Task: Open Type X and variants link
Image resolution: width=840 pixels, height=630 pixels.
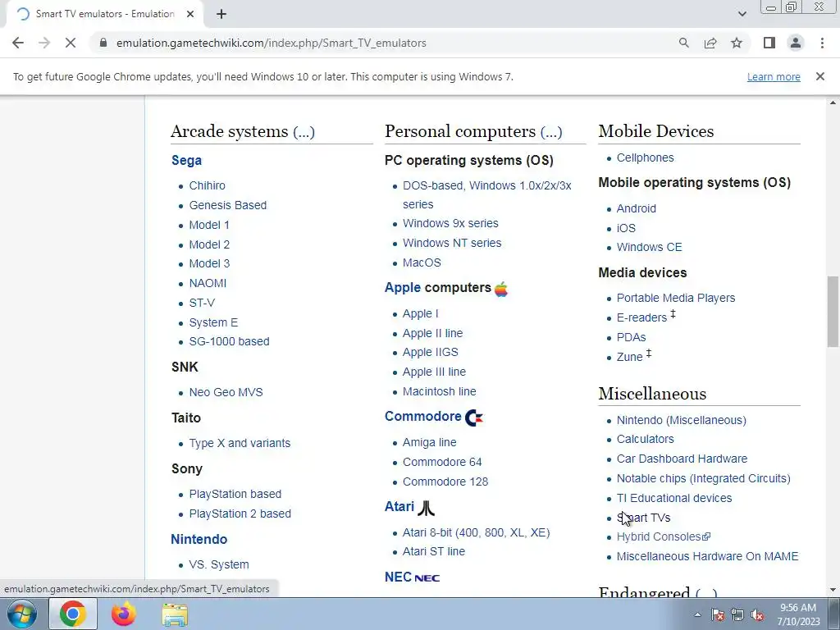Action: [x=240, y=443]
